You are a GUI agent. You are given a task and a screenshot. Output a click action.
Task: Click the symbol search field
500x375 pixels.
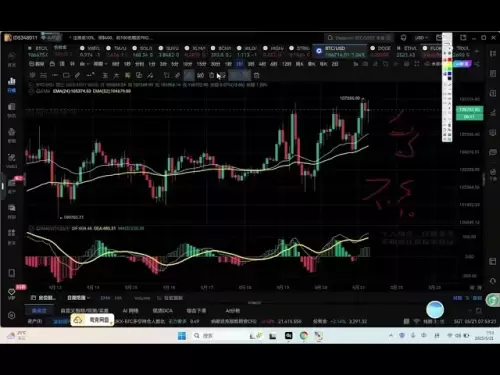pos(359,38)
